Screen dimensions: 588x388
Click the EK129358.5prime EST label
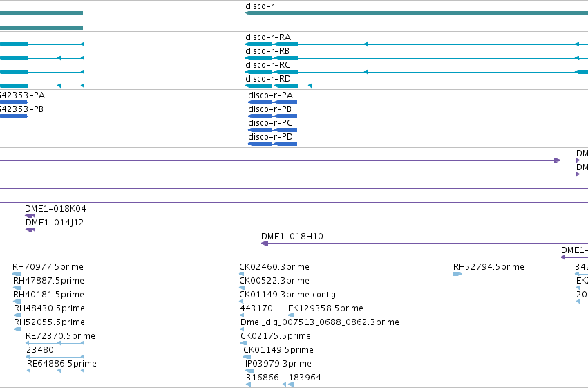[326, 308]
